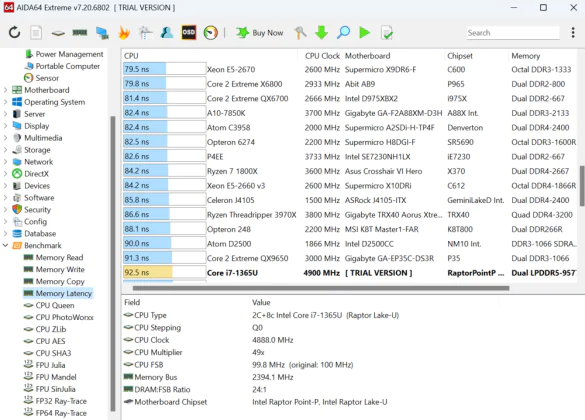Click the horizontal scrollbar of results table

pos(321,288)
